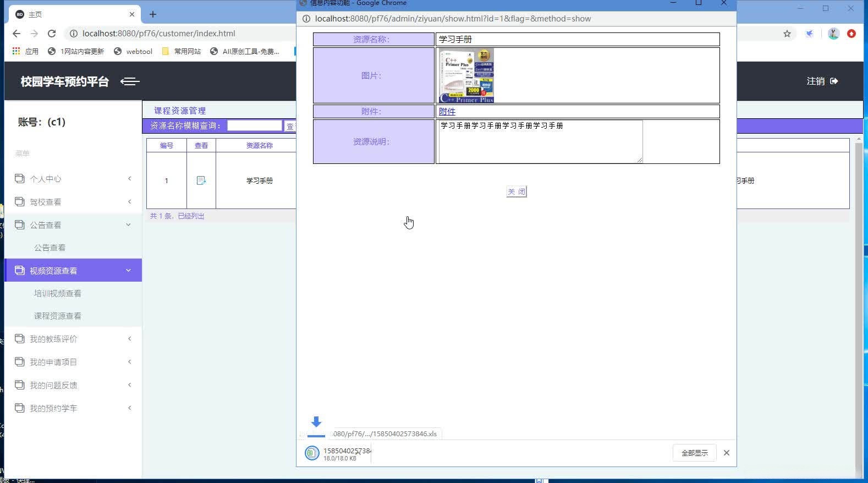Expand the 我的申请项目 menu chevron

tap(130, 361)
